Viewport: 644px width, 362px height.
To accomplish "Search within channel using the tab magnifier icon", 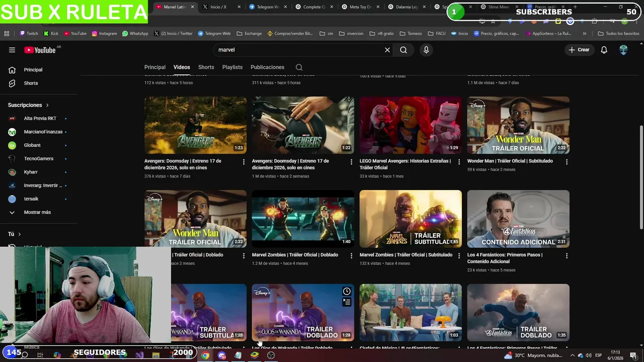I will pos(299,67).
